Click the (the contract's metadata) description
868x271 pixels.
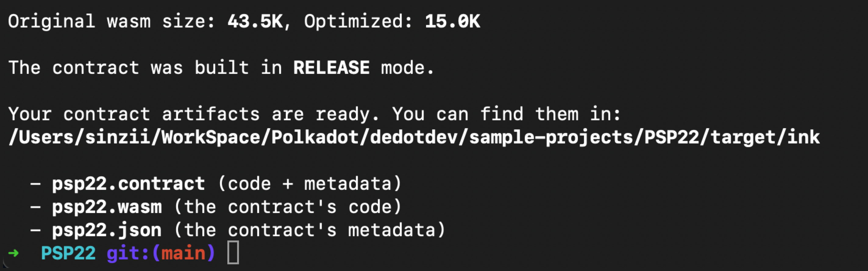point(310,230)
